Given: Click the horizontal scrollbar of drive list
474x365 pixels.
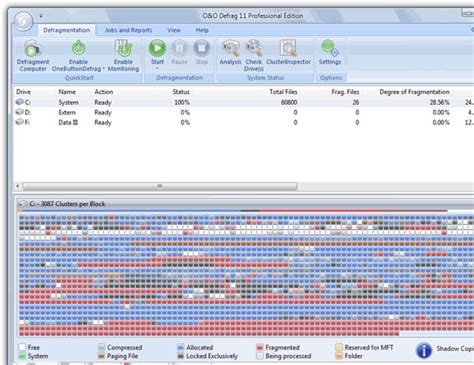Looking at the screenshot, I should pos(160,186).
